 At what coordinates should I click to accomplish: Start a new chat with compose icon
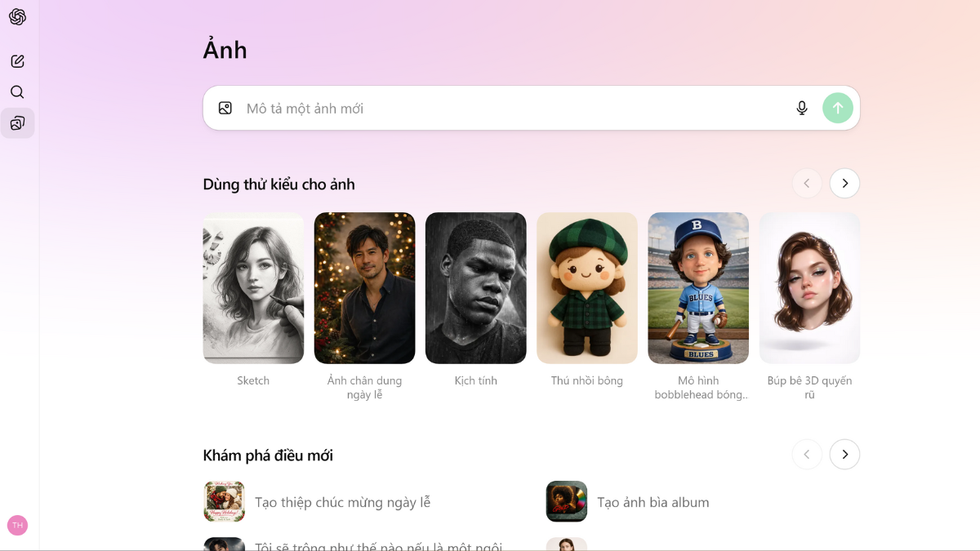[x=17, y=61]
